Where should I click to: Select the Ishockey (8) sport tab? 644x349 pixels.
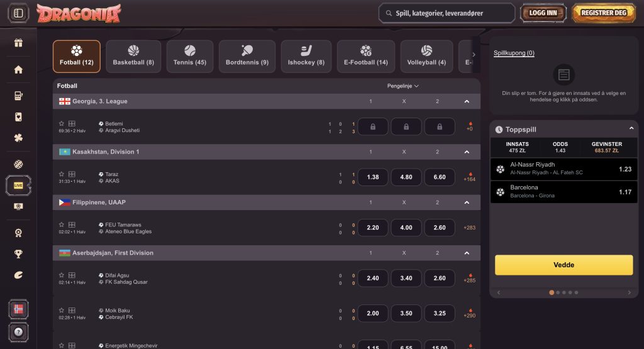pyautogui.click(x=306, y=56)
